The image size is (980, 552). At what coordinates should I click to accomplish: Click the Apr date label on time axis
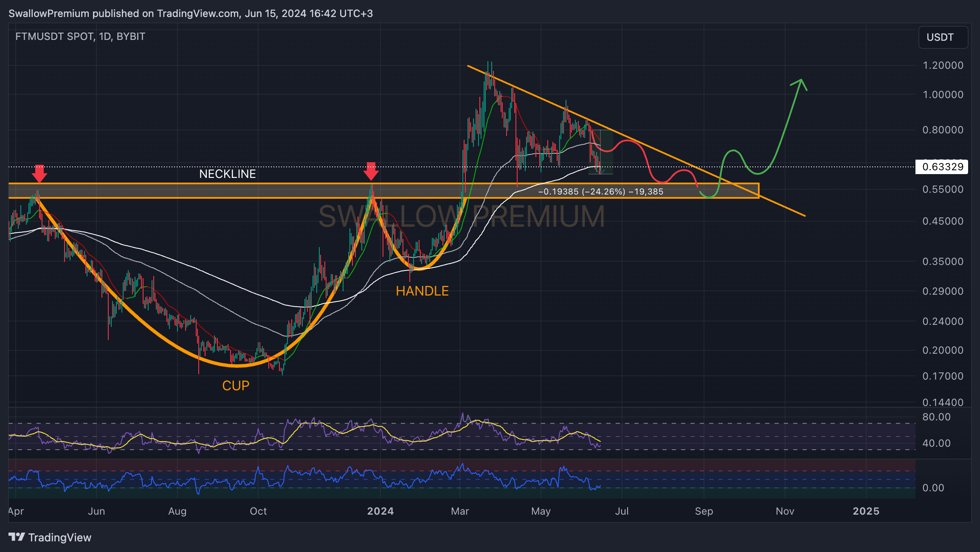(x=16, y=511)
